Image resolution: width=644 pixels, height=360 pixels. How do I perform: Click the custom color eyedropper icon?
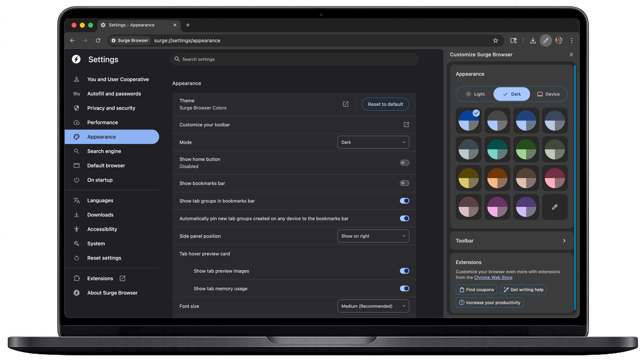point(555,207)
